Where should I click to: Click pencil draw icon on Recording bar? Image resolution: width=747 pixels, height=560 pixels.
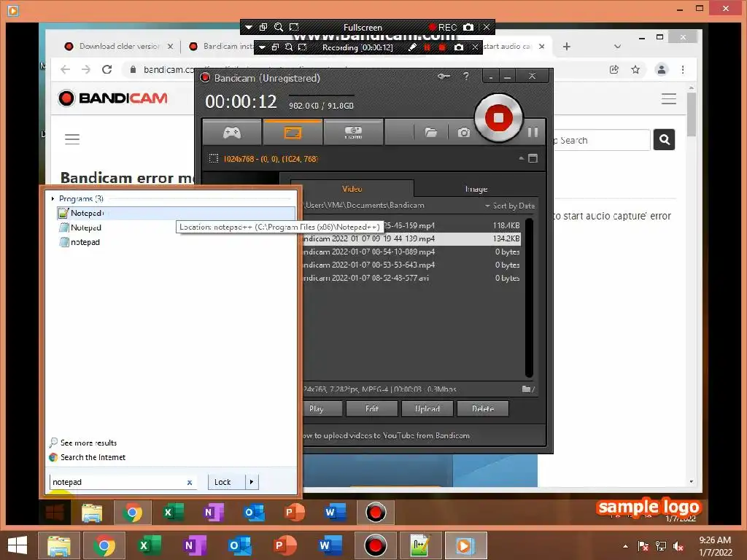(413, 47)
